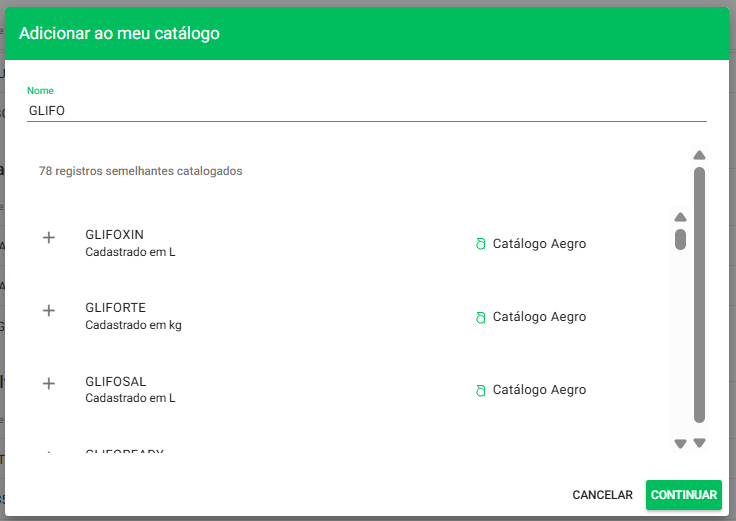Click the down arrow of the inner list scrollbar
736x521 pixels.
pos(680,443)
